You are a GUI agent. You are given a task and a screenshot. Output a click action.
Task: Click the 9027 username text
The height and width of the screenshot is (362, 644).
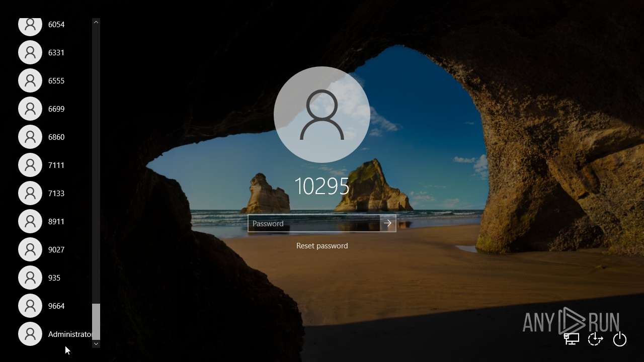tap(56, 249)
